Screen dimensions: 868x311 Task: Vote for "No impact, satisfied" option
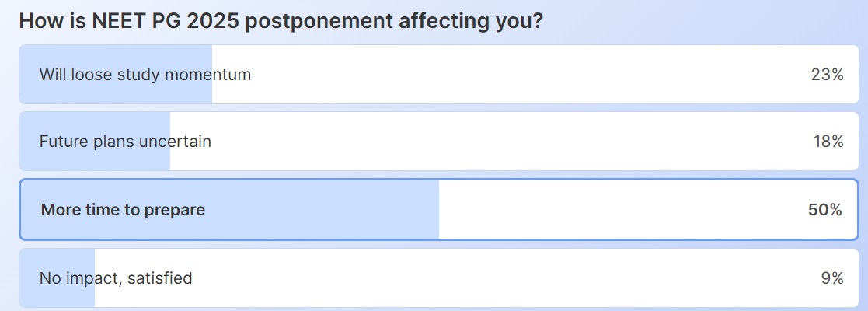(434, 278)
